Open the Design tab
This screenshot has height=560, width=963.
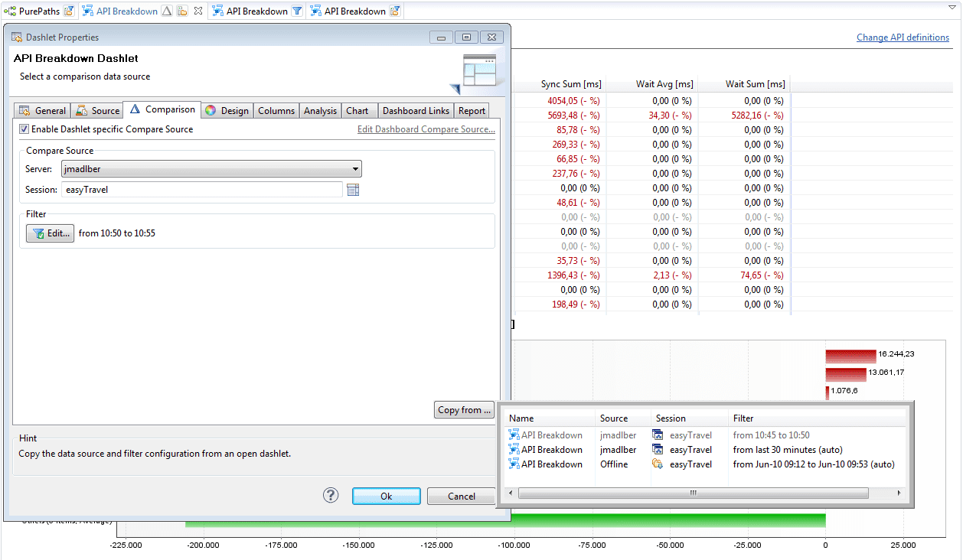pos(227,111)
